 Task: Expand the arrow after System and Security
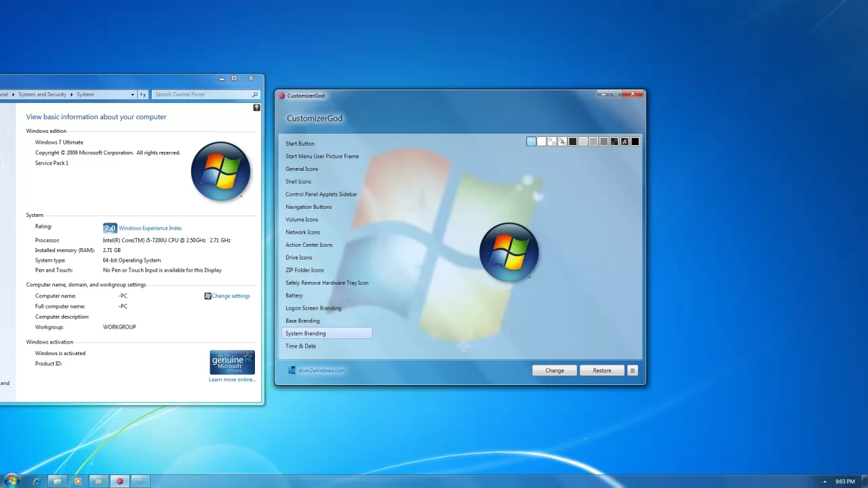(71, 95)
